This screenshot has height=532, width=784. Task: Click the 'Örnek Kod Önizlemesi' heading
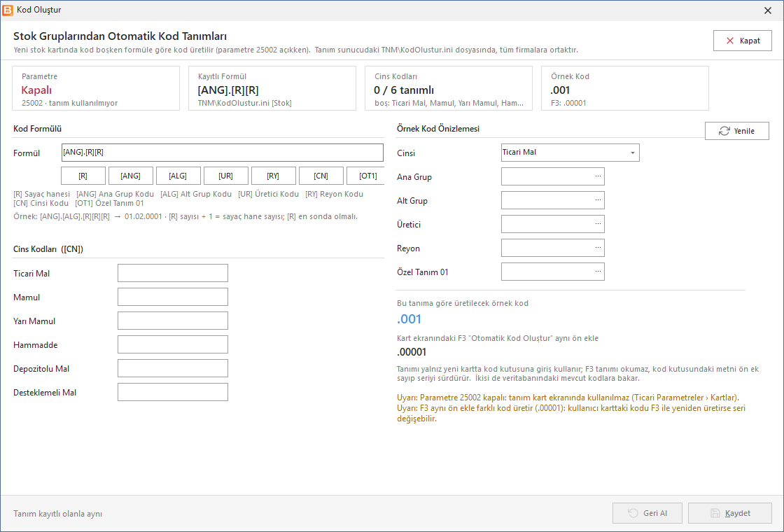pyautogui.click(x=438, y=129)
